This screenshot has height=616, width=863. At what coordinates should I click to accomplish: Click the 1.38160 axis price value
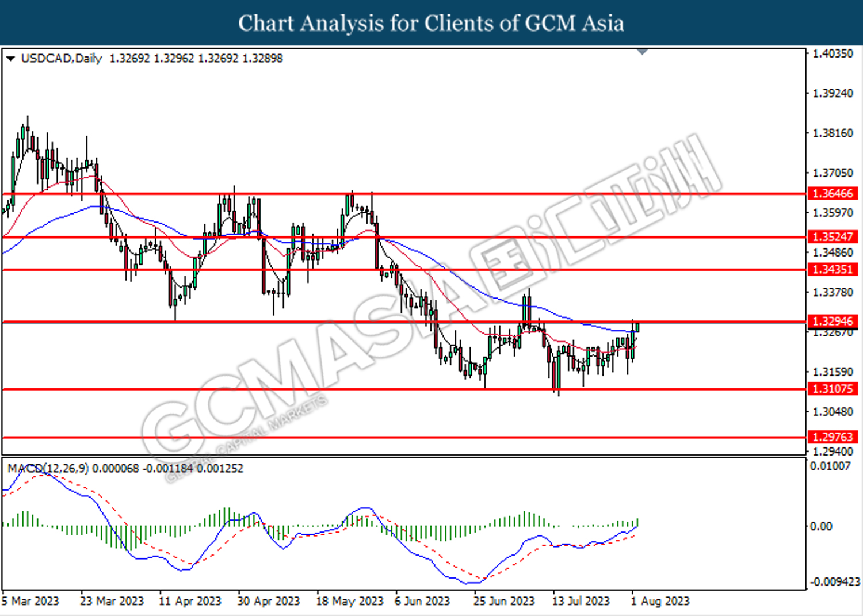833,133
